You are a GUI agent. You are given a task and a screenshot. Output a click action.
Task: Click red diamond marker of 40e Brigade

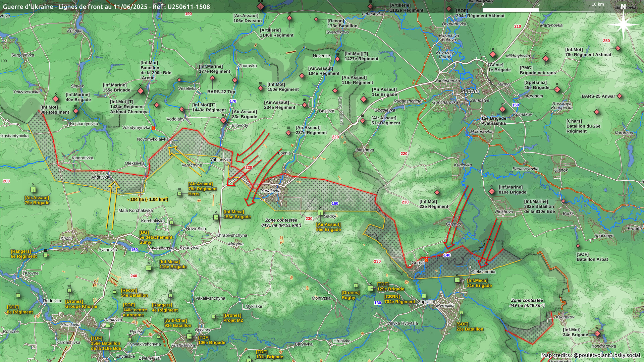(56, 99)
